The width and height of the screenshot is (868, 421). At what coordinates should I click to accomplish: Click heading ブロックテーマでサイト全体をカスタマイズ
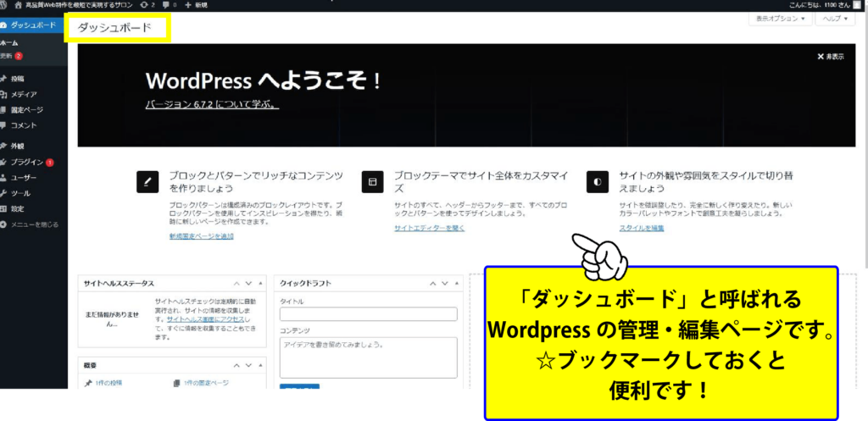click(x=481, y=181)
